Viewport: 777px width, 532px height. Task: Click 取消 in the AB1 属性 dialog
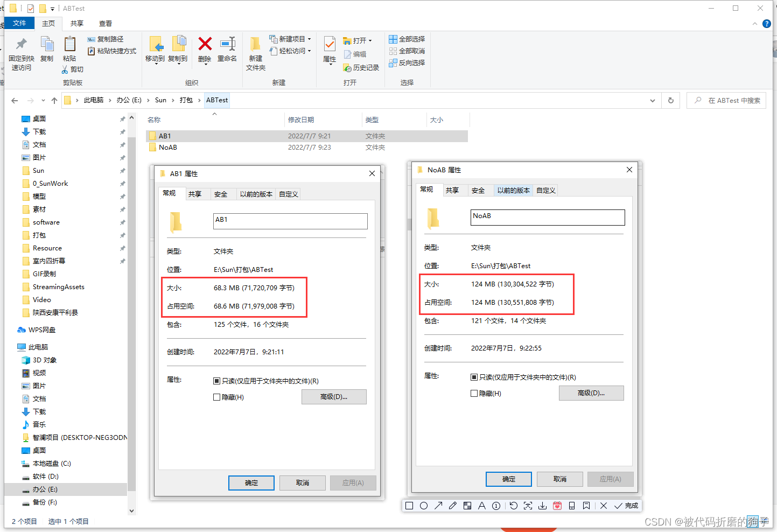(303, 483)
